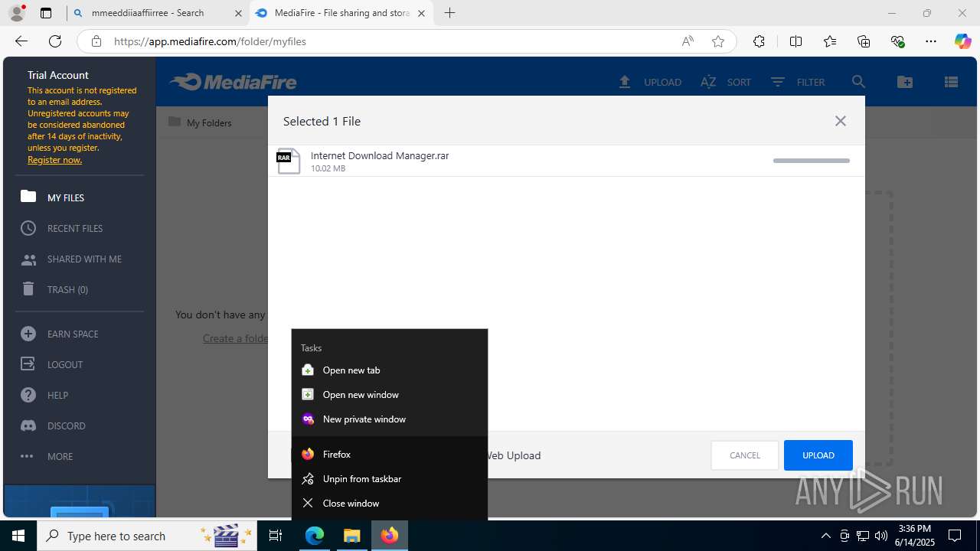Add page to favorites star
Image resolution: width=980 pixels, height=551 pixels.
(718, 41)
